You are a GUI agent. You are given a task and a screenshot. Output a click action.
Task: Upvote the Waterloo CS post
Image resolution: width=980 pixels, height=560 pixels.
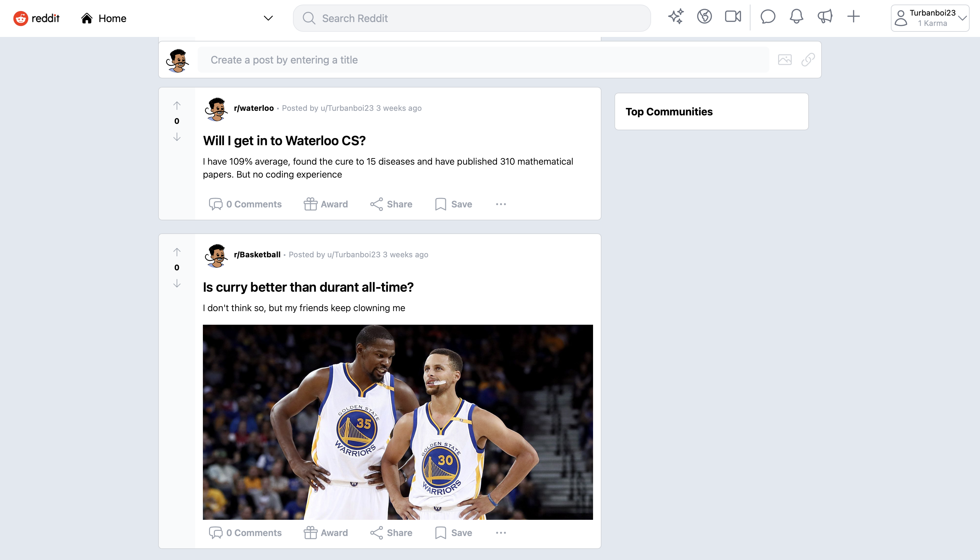[x=177, y=105]
